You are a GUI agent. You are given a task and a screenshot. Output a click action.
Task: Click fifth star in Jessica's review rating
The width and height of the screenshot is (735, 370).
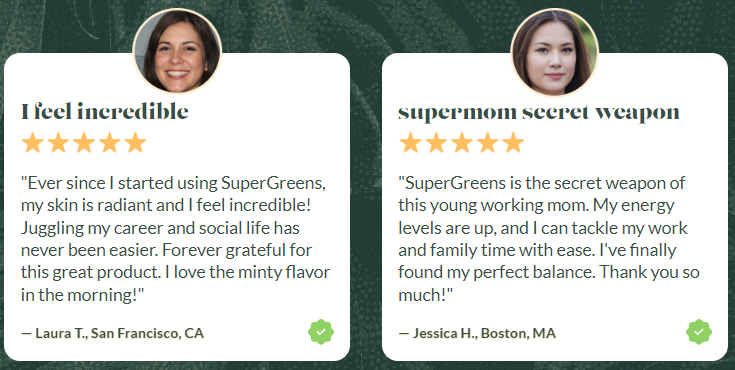pyautogui.click(x=513, y=142)
